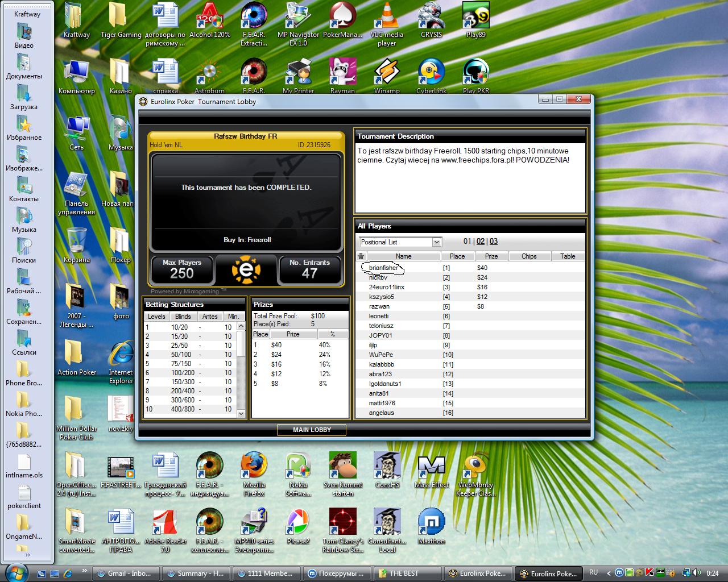The height and width of the screenshot is (582, 728).
Task: Click the Levels column header
Action: 156,317
